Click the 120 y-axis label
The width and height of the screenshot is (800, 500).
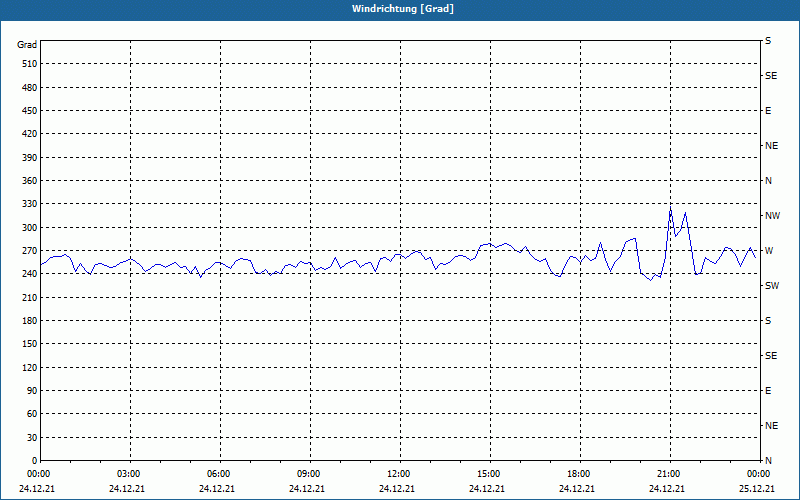click(x=30, y=367)
